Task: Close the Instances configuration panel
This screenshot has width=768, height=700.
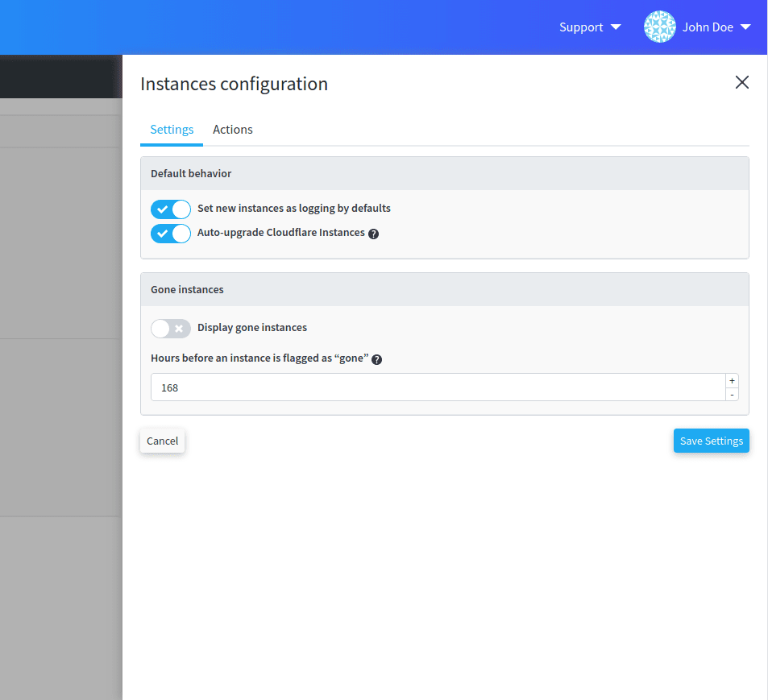Action: click(741, 82)
